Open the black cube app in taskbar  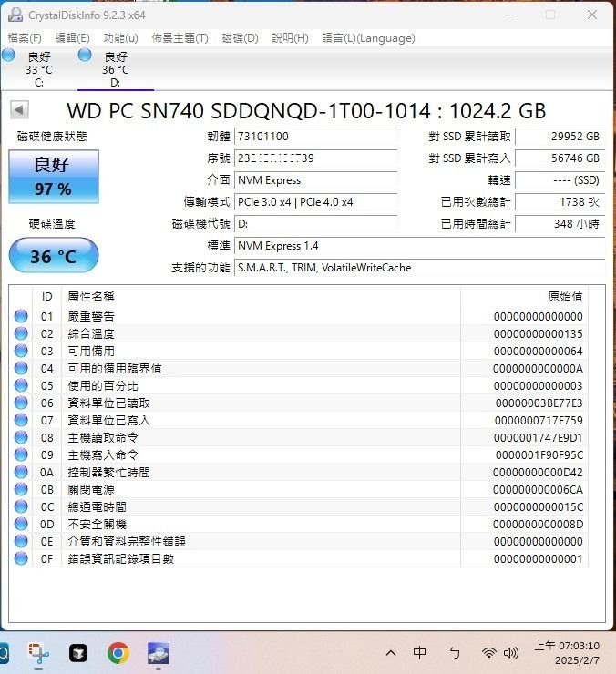pyautogui.click(x=78, y=653)
